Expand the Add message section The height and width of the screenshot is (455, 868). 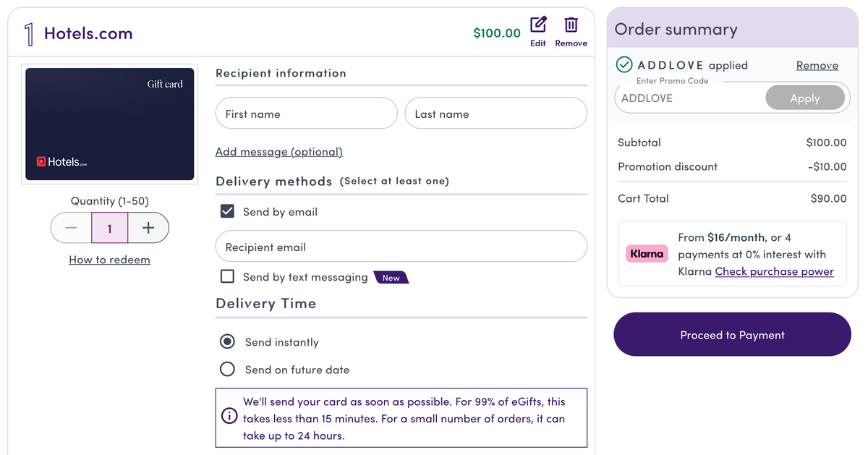(x=278, y=152)
